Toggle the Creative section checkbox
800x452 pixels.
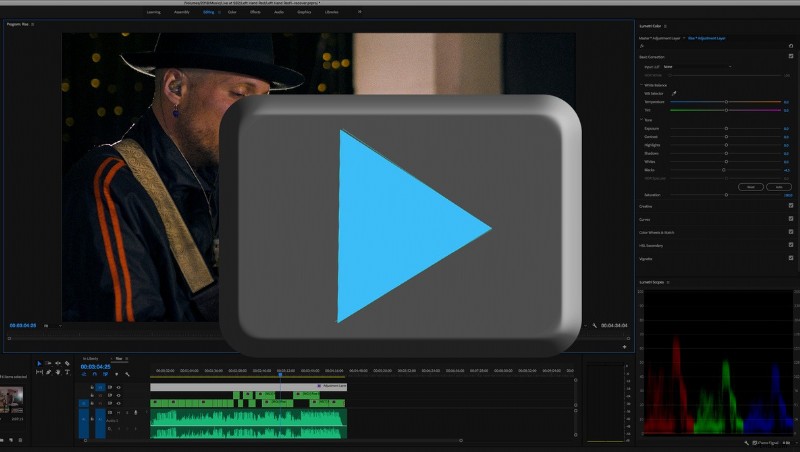click(x=791, y=206)
